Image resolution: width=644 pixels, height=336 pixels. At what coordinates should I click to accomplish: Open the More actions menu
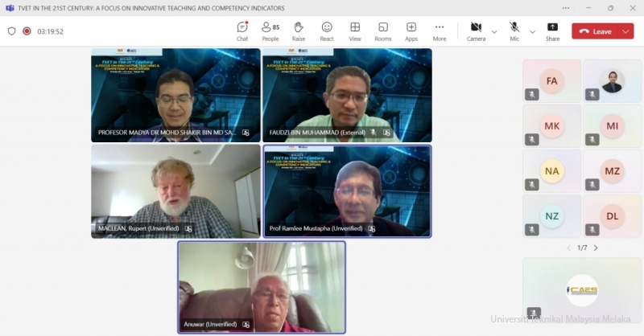coord(440,31)
